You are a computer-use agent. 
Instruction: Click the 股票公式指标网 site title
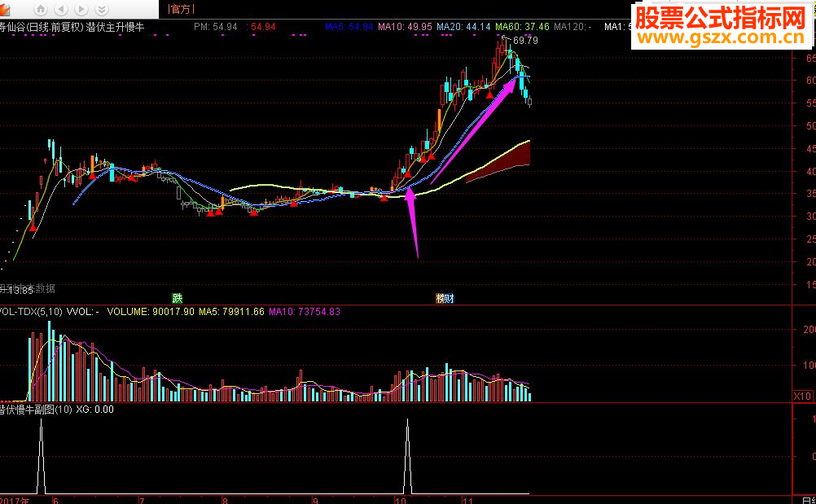[x=722, y=17]
